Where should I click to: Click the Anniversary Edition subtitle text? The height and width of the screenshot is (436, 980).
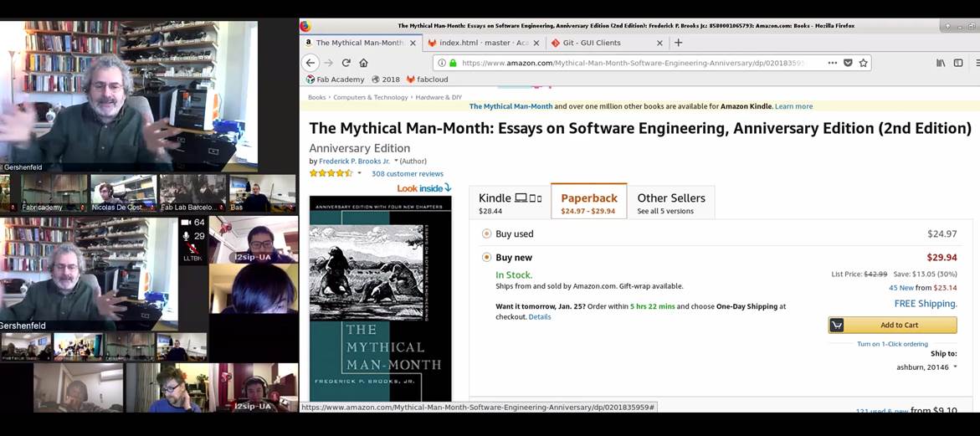click(359, 149)
